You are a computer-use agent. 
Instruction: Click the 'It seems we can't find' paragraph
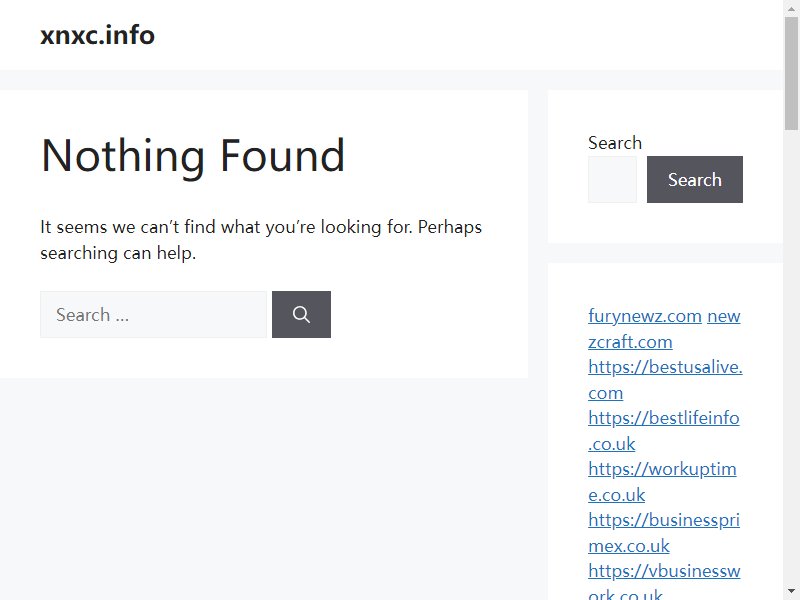coord(261,240)
